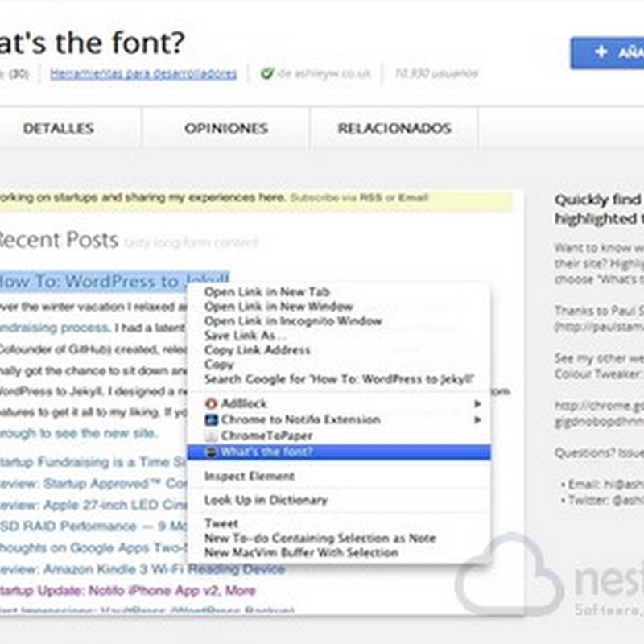Screen dimensions: 644x644
Task: Click the extension preview screenshot thumbnail
Action: click(x=262, y=402)
